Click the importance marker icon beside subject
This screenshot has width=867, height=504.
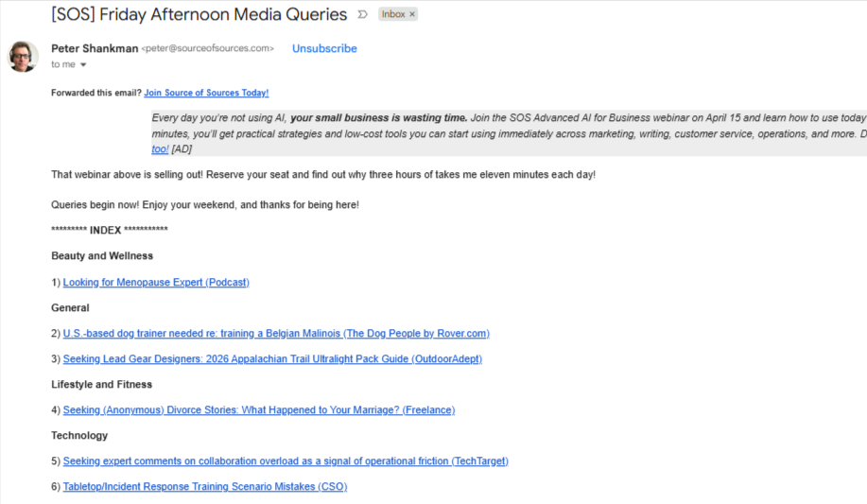(x=362, y=15)
